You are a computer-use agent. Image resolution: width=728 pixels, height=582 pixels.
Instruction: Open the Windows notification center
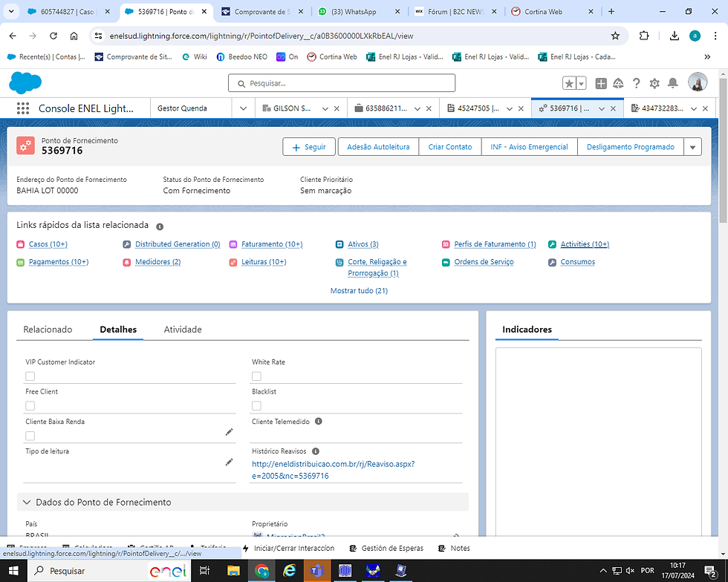710,571
